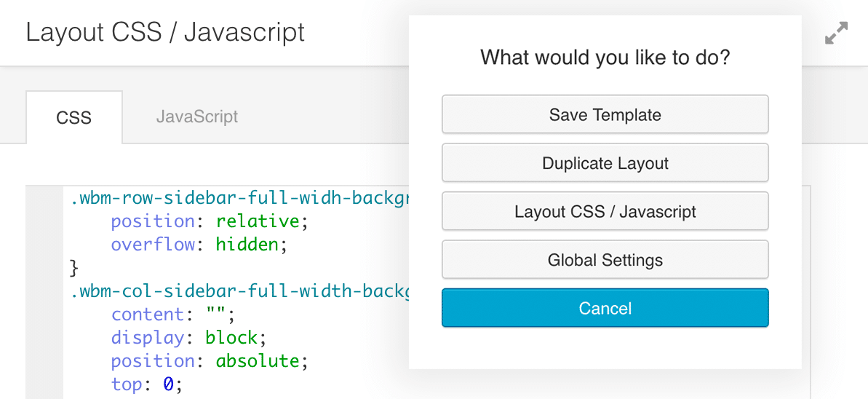
Task: Click the 'Layout CSS / Javascript' panel title
Action: coord(165,33)
